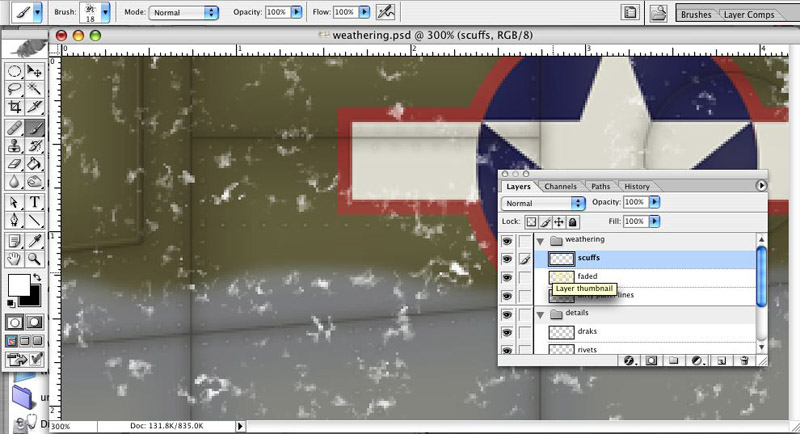Toggle lock all
The image size is (800, 434).
click(x=572, y=222)
